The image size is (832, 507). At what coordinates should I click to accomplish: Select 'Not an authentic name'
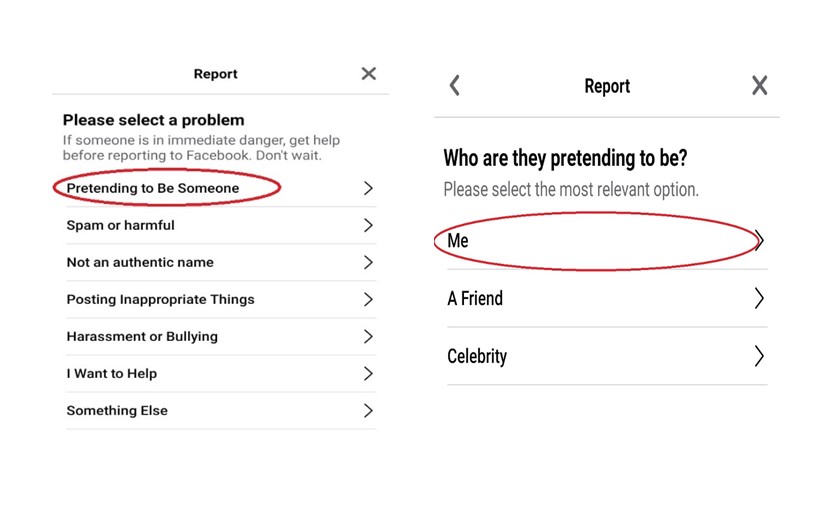[x=140, y=262]
